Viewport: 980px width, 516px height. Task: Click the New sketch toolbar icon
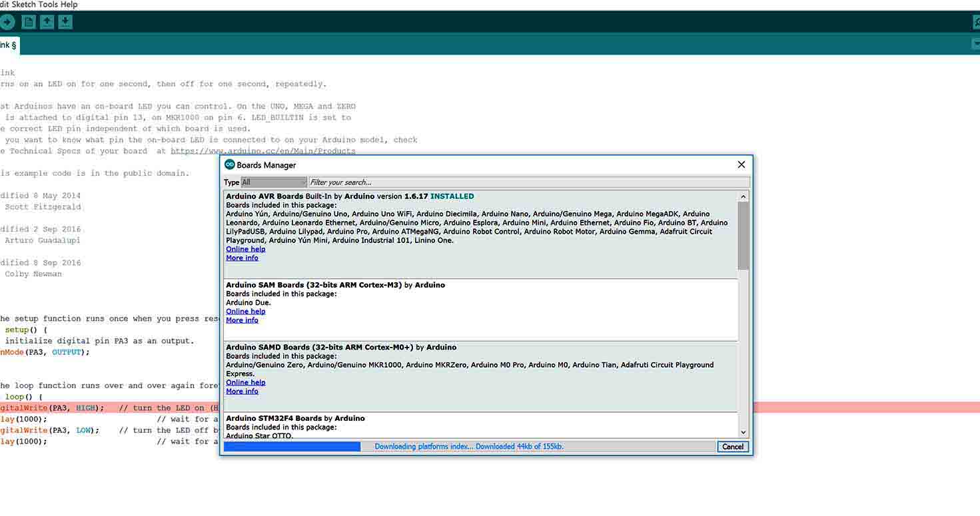click(29, 22)
